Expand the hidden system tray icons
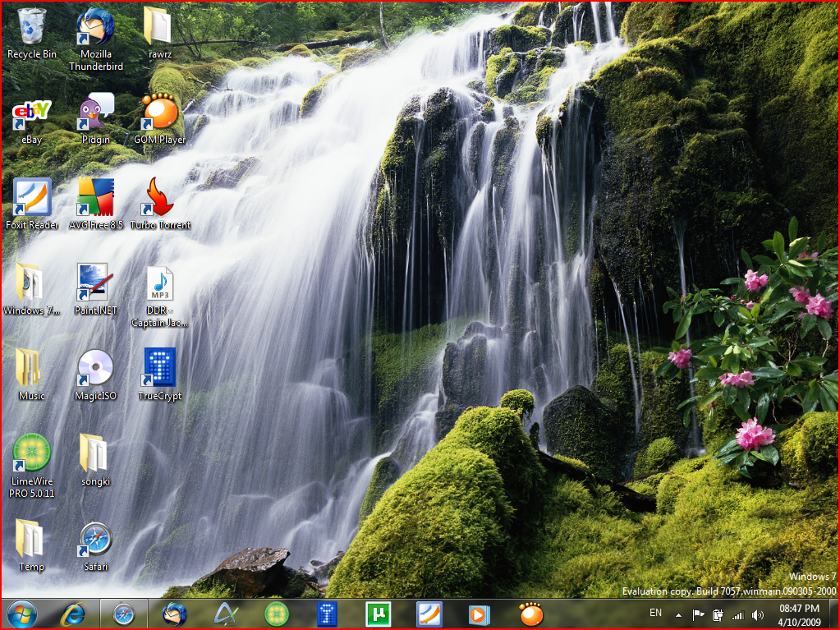This screenshot has height=630, width=840. tap(677, 614)
